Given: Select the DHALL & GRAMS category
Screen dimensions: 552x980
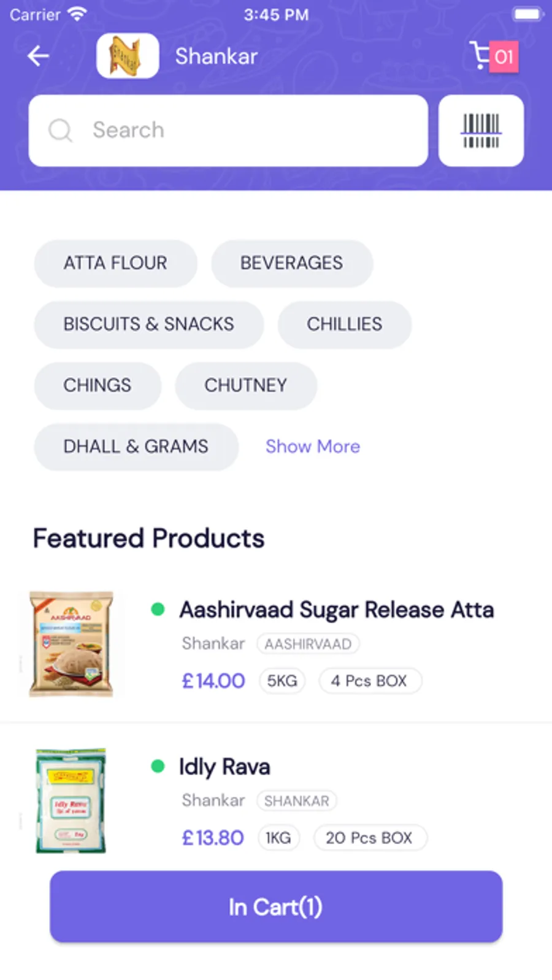Looking at the screenshot, I should [136, 446].
